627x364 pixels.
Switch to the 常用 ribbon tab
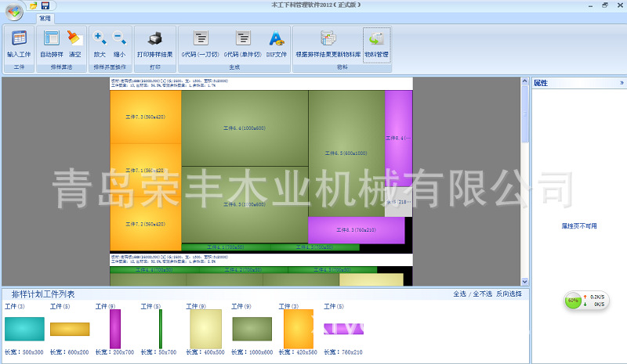pyautogui.click(x=45, y=18)
